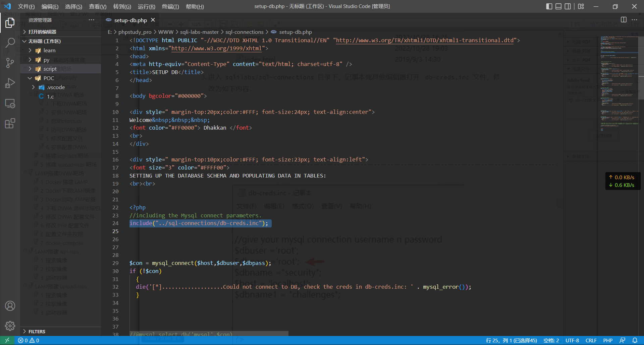
Task: Expand the Open Editors section
Action: click(60, 32)
